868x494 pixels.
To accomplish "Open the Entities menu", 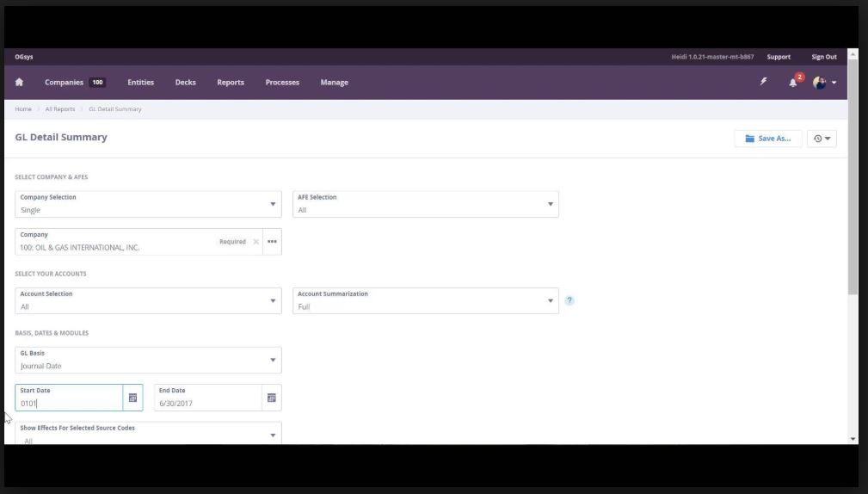I will [140, 82].
